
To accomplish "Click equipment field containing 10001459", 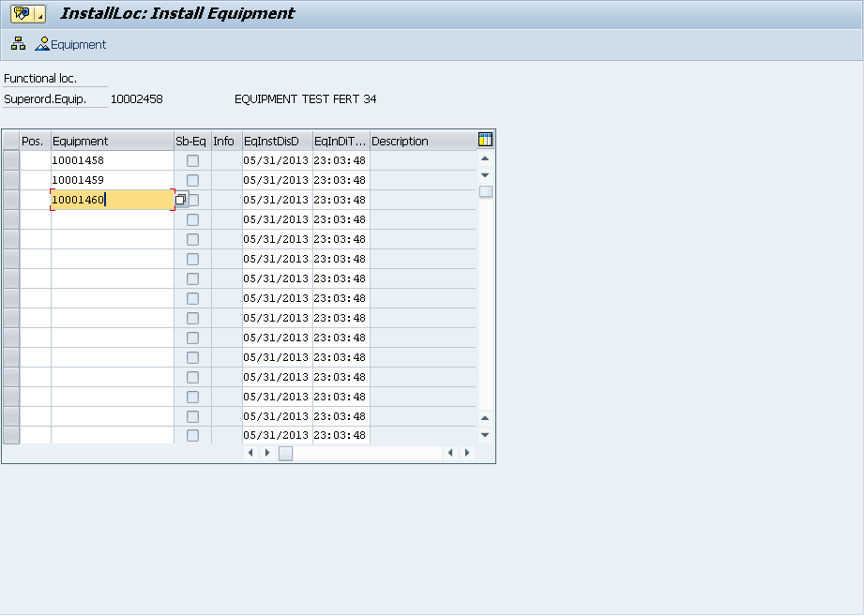I will (113, 181).
